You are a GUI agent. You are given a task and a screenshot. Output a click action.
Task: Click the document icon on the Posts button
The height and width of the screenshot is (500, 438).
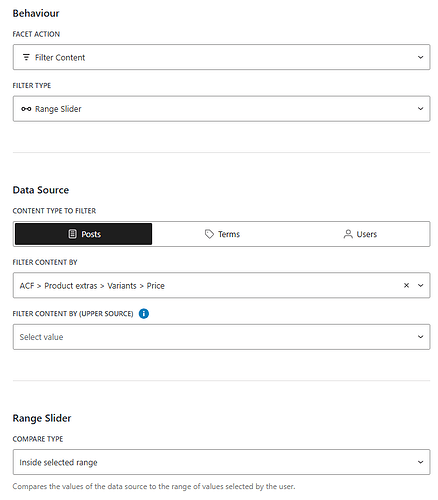[72, 234]
